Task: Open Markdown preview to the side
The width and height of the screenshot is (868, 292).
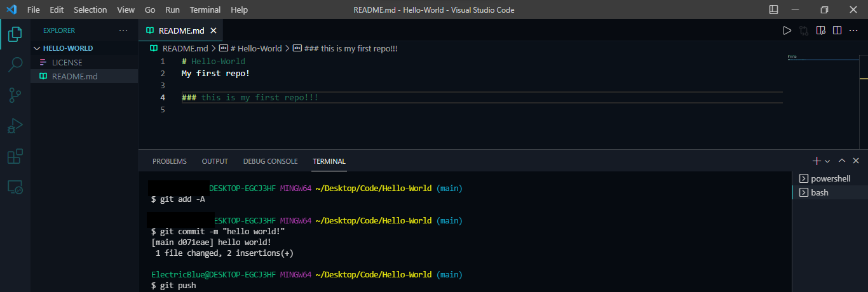Action: click(821, 30)
